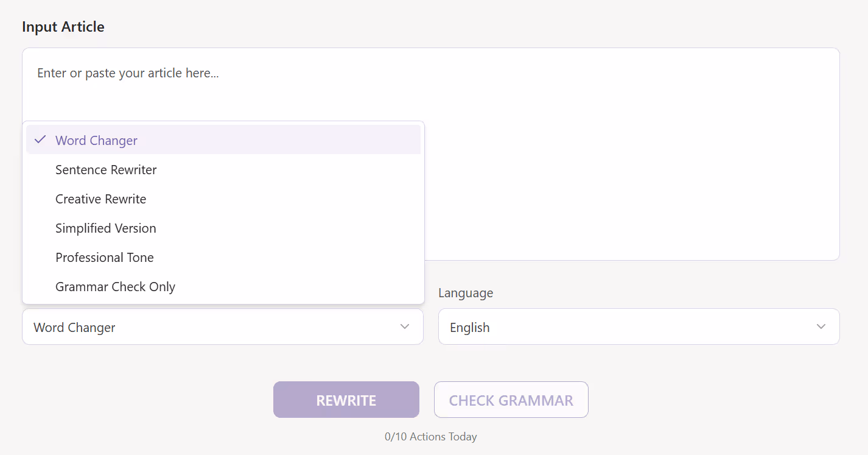Select the highlighted "Word Changer" entry
This screenshot has width=868, height=455.
(x=96, y=140)
